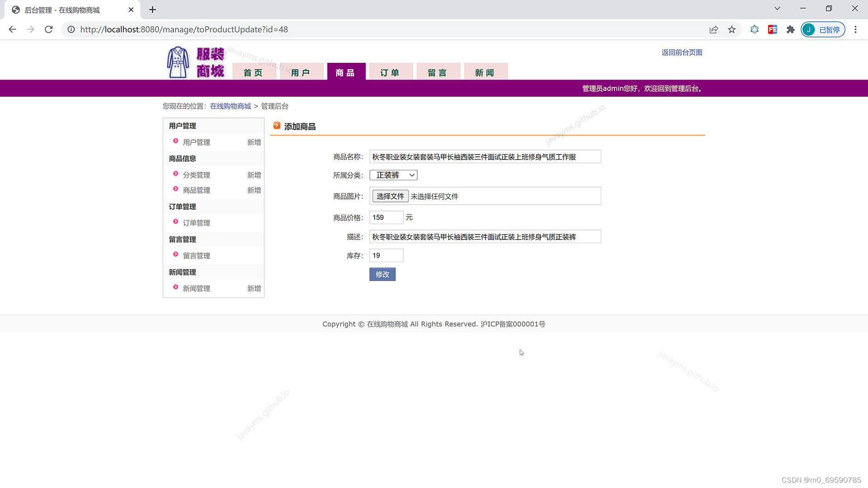Reload the page with refresh icon
Viewport: 868px width, 488px height.
point(49,29)
